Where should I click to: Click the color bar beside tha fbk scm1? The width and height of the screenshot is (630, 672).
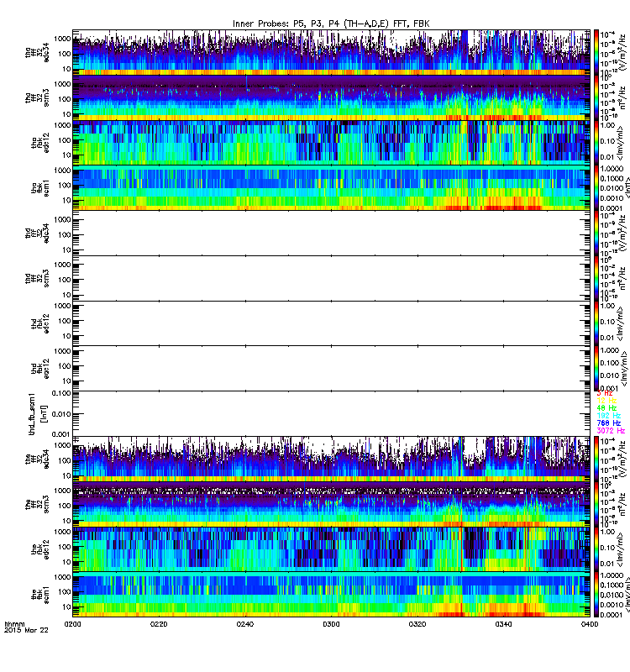[x=596, y=187]
